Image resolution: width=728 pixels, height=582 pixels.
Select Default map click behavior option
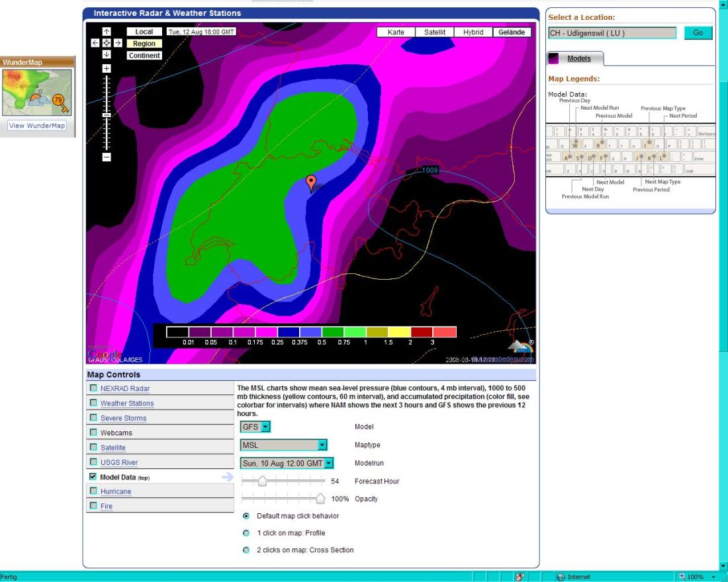tap(247, 516)
